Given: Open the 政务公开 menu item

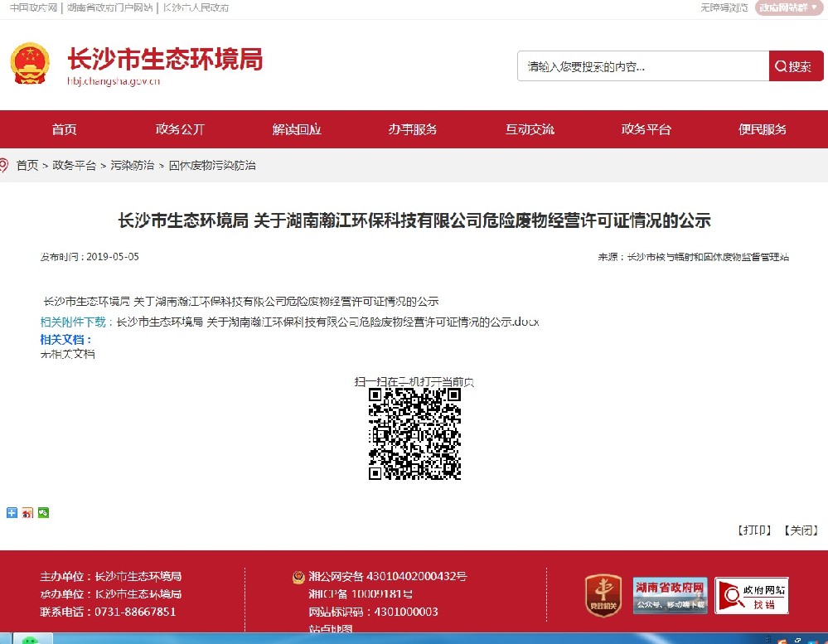Looking at the screenshot, I should tap(180, 129).
